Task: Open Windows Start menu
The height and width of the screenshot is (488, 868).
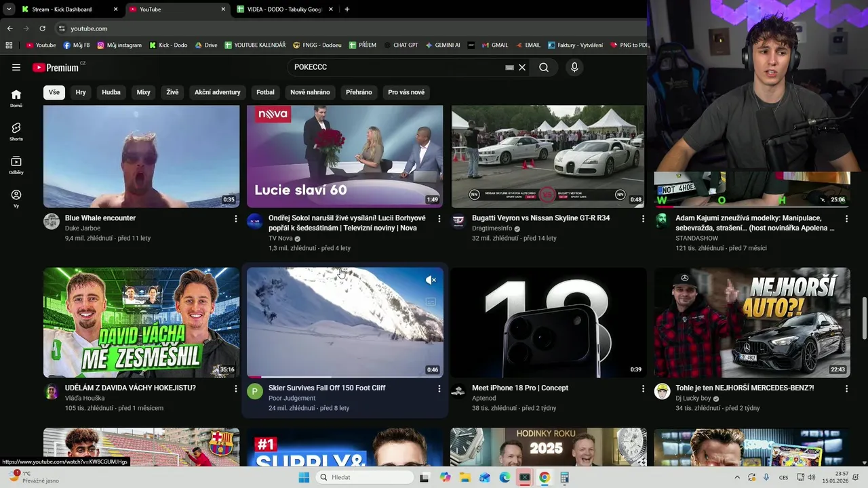Action: coord(304,477)
